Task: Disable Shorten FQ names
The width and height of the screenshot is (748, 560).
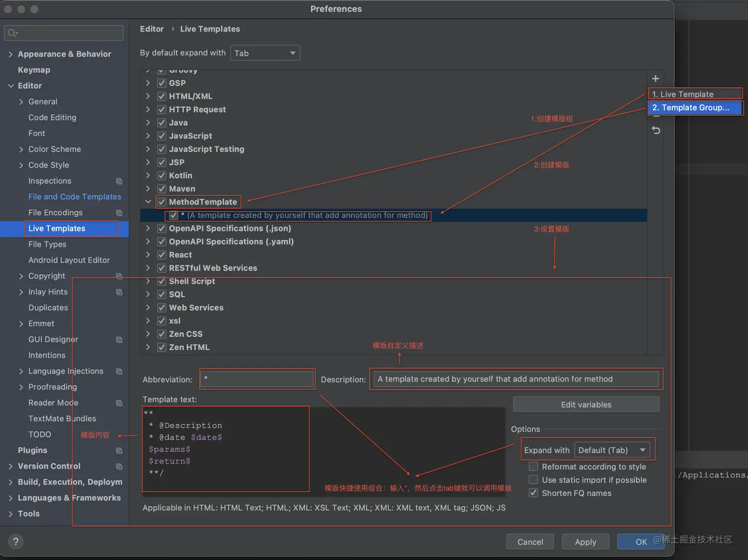Action: [x=533, y=493]
